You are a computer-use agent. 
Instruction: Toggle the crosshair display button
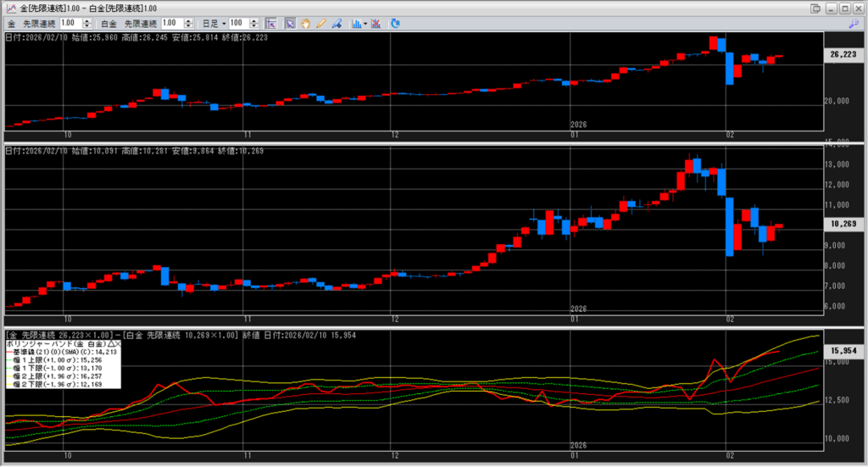[x=270, y=23]
